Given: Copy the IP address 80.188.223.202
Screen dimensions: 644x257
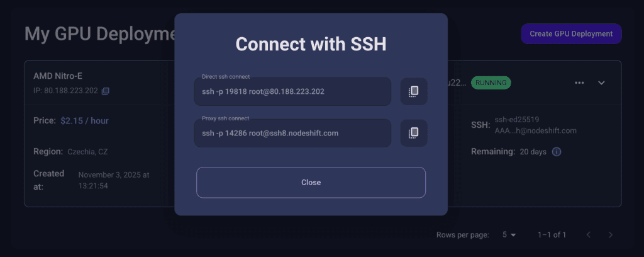Looking at the screenshot, I should (106, 91).
